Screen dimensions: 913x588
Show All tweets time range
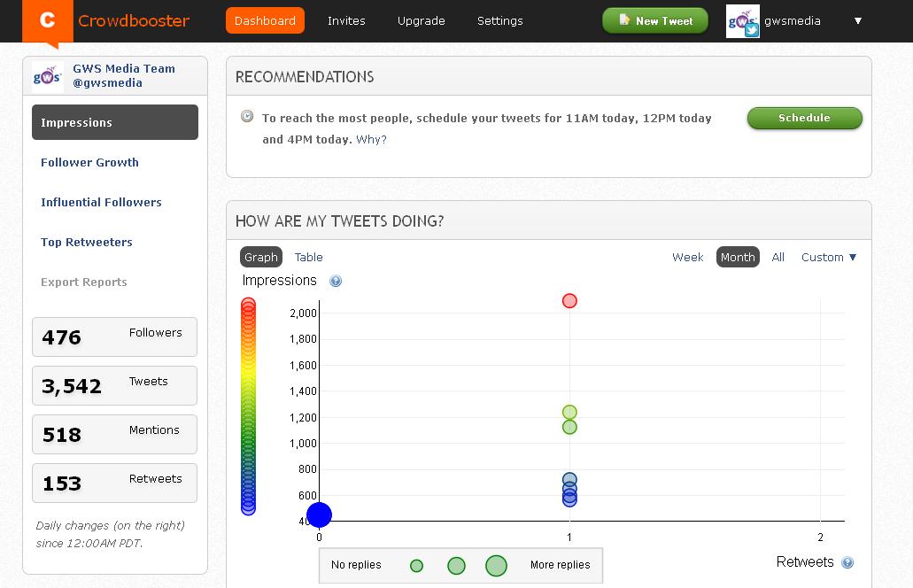coord(778,258)
